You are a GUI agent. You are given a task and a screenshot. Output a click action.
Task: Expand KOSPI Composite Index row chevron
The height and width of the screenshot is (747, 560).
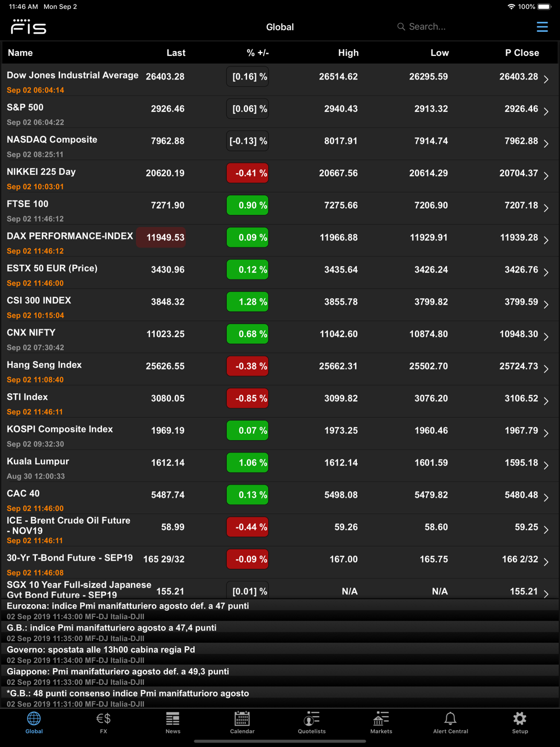(x=546, y=433)
